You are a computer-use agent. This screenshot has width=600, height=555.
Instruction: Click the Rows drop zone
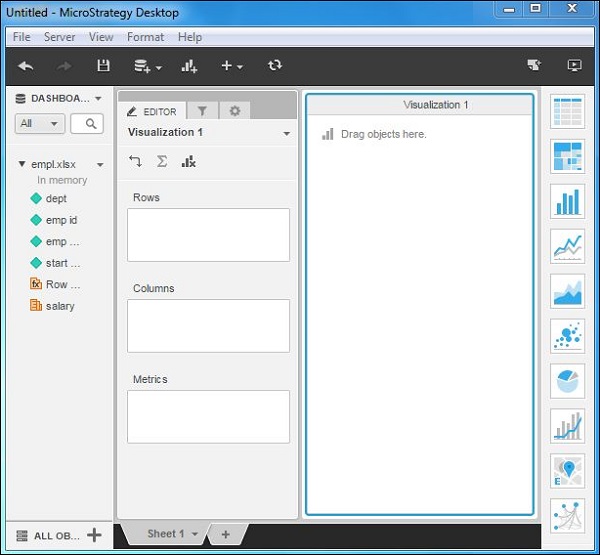click(x=209, y=235)
